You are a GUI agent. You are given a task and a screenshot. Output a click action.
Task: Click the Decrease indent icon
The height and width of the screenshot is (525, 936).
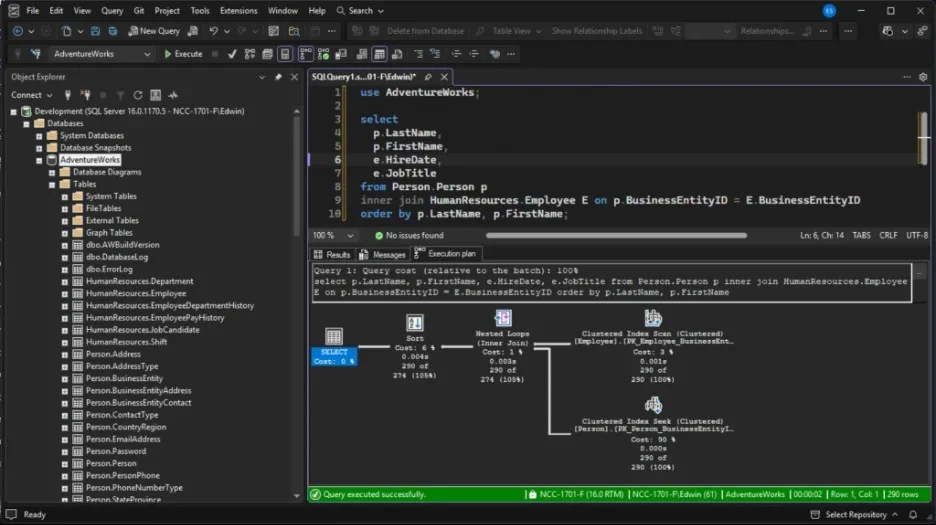(x=455, y=54)
